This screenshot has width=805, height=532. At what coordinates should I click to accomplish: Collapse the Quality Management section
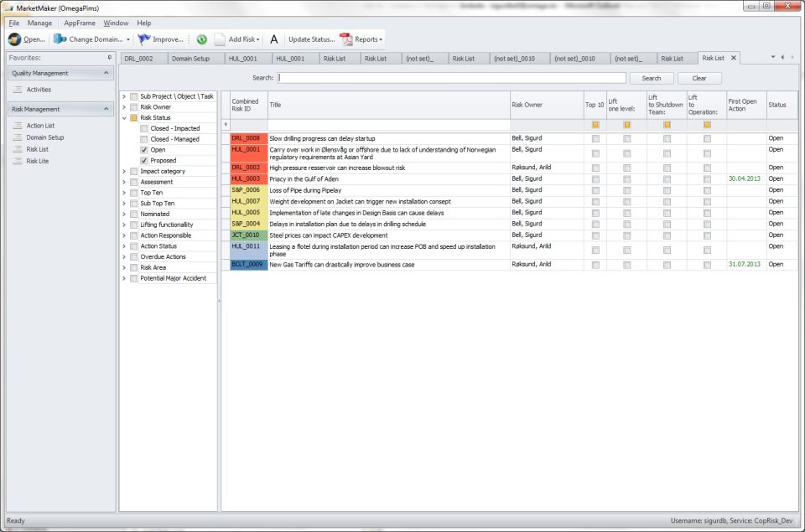(106, 74)
